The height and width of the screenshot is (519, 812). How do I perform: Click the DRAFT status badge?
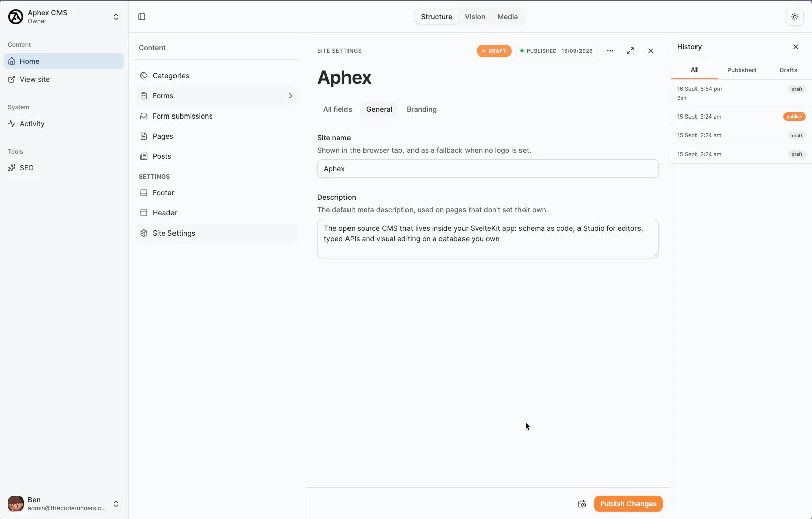[x=494, y=51]
